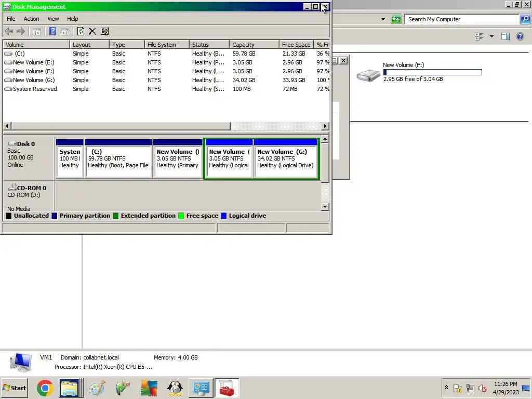Open the Explorer help icon
This screenshot has height=399, width=532.
coord(520,36)
